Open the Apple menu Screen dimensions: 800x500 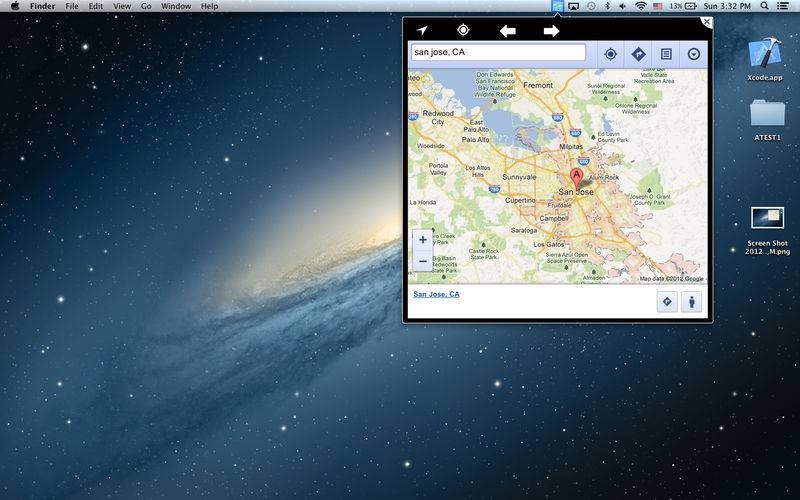(x=15, y=6)
